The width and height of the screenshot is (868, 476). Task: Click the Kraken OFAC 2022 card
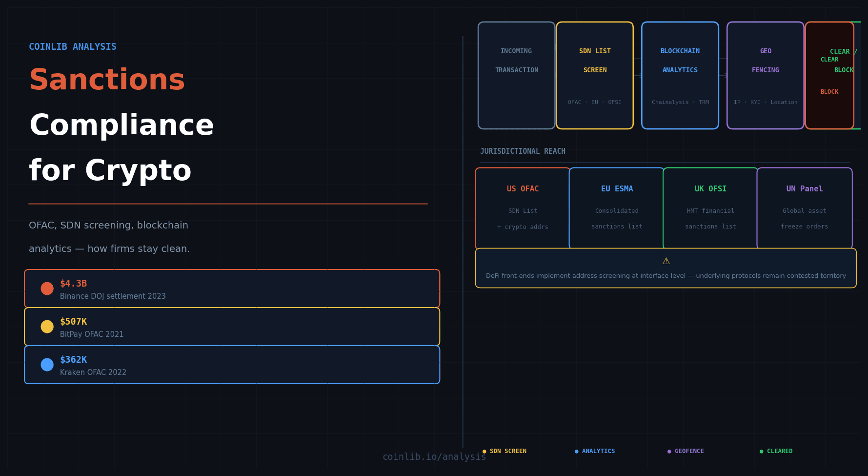click(x=232, y=365)
